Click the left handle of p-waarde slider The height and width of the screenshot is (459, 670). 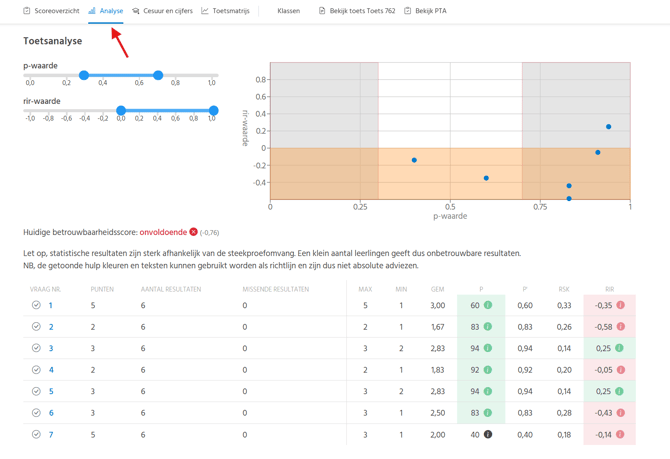tap(84, 75)
